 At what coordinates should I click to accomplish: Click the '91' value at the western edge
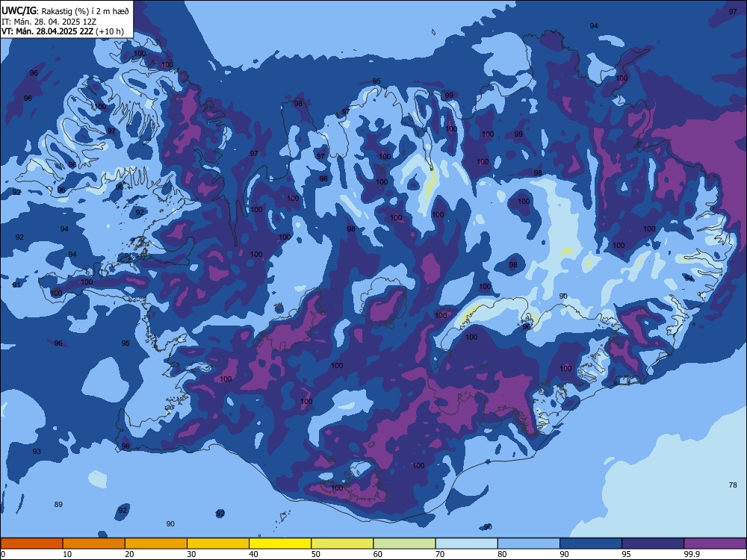coord(16,284)
